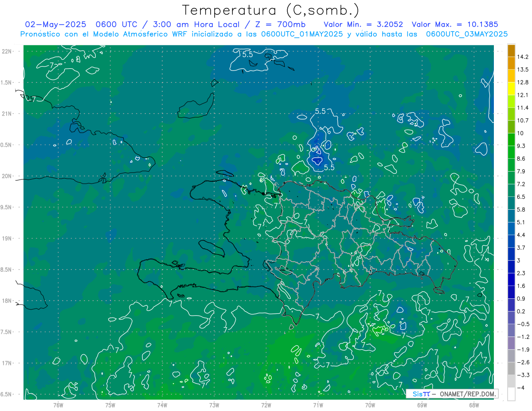Click legend value "13.5"
Image resolution: width=532 pixels, height=411 pixels.
coord(523,70)
